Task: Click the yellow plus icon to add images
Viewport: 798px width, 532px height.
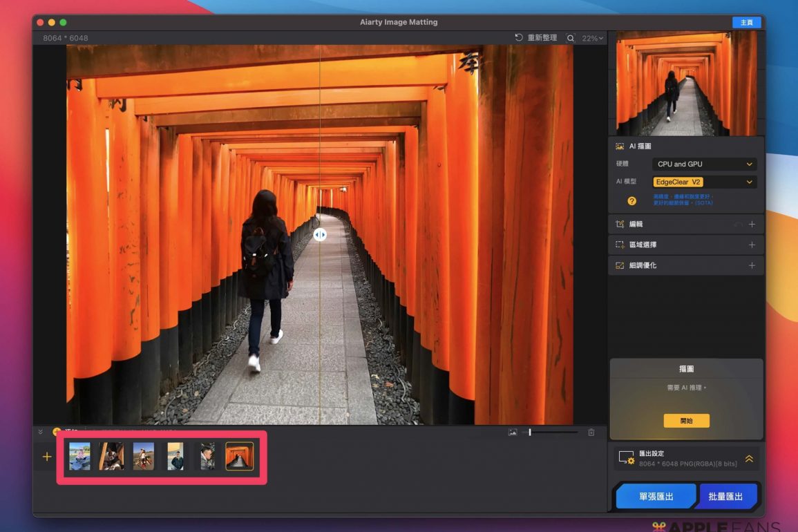Action: [x=47, y=457]
